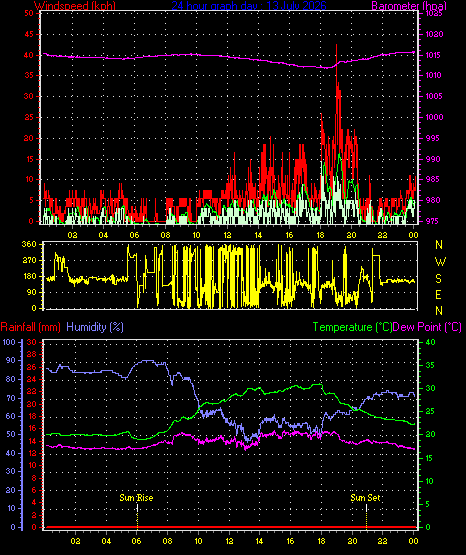Click 50 on the humidity axis
The image size is (466, 555).
(11, 435)
